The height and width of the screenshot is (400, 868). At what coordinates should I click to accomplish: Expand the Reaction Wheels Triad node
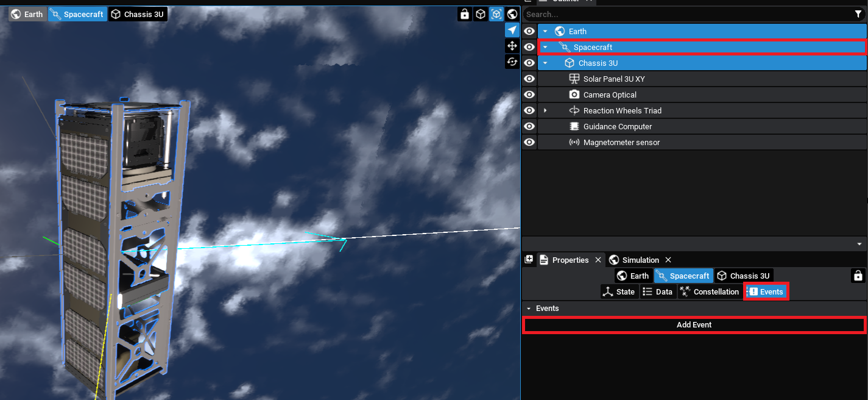pos(545,110)
